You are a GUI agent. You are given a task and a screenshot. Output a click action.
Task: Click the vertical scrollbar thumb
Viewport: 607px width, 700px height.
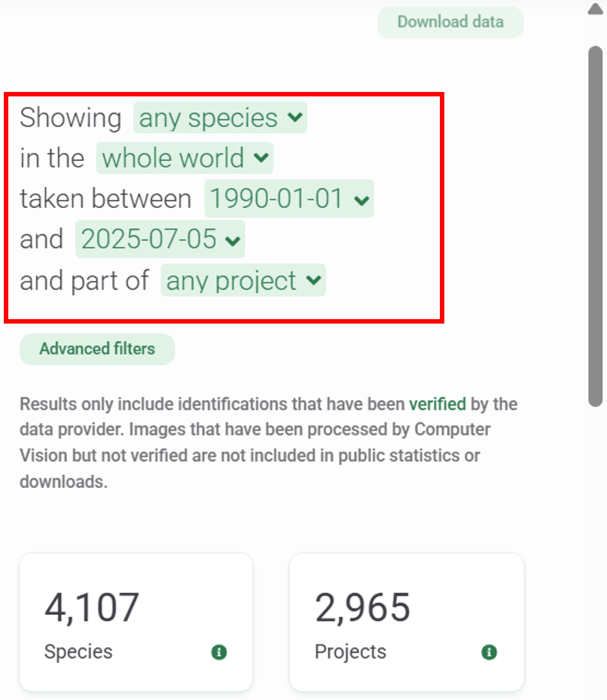[x=595, y=226]
